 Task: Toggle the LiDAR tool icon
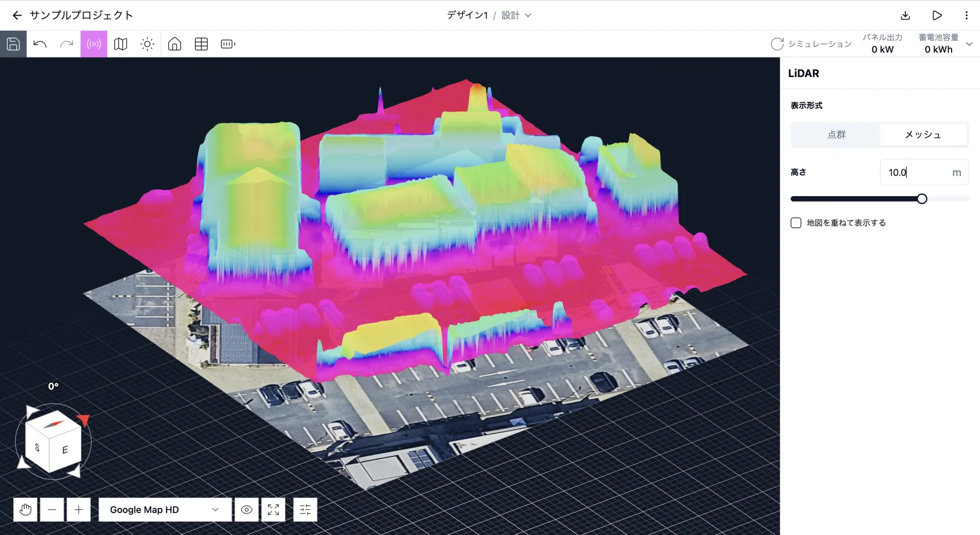click(94, 44)
